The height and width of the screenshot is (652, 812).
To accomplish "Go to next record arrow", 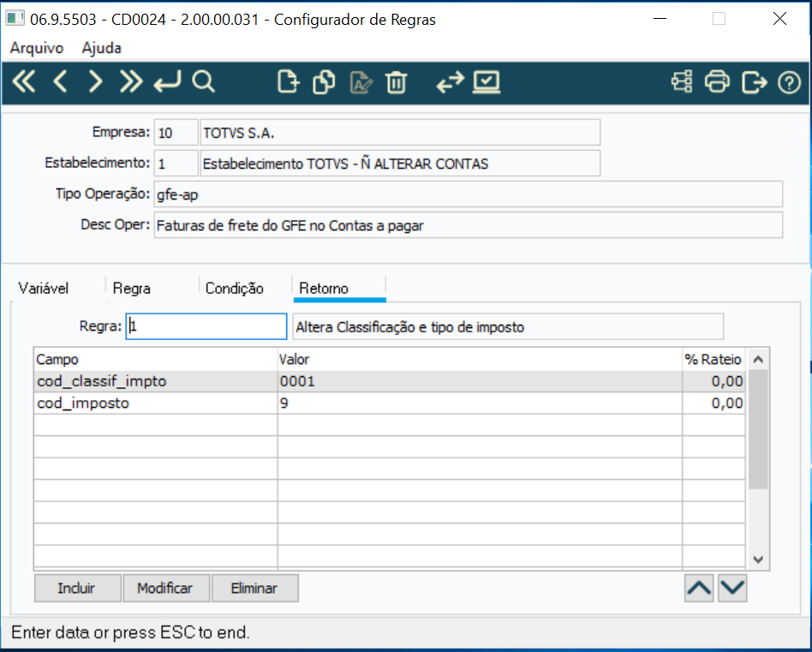I will click(95, 82).
